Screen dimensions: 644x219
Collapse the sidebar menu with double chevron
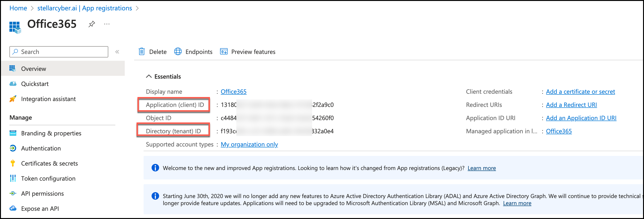(x=117, y=52)
